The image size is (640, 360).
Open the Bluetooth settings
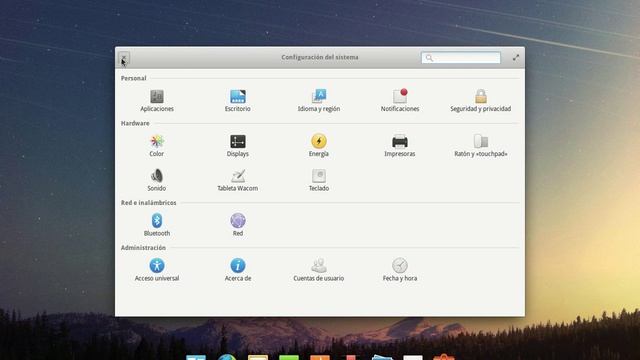pos(157,225)
